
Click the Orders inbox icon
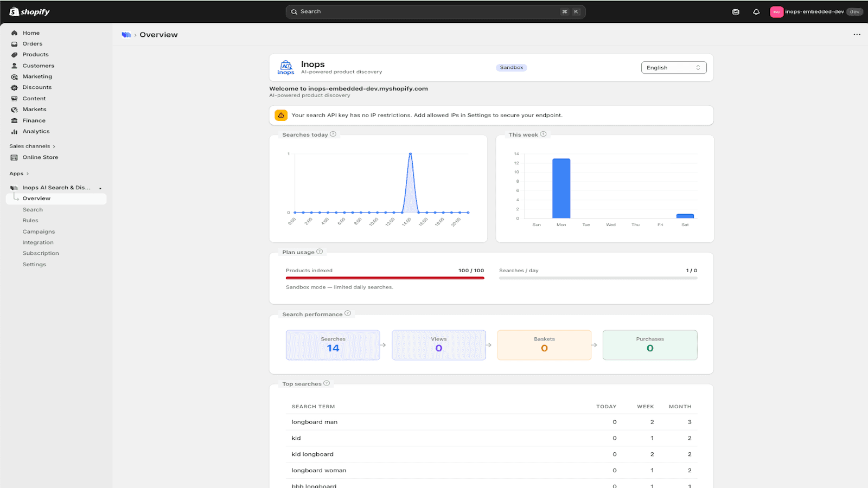click(x=14, y=44)
